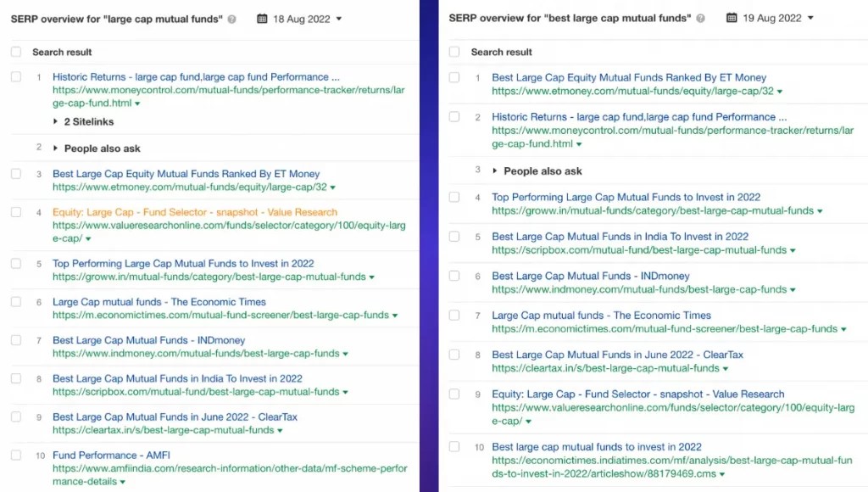Open URL dropdown for right cleartax result
Viewport: 868px width, 492px height.
click(x=726, y=369)
